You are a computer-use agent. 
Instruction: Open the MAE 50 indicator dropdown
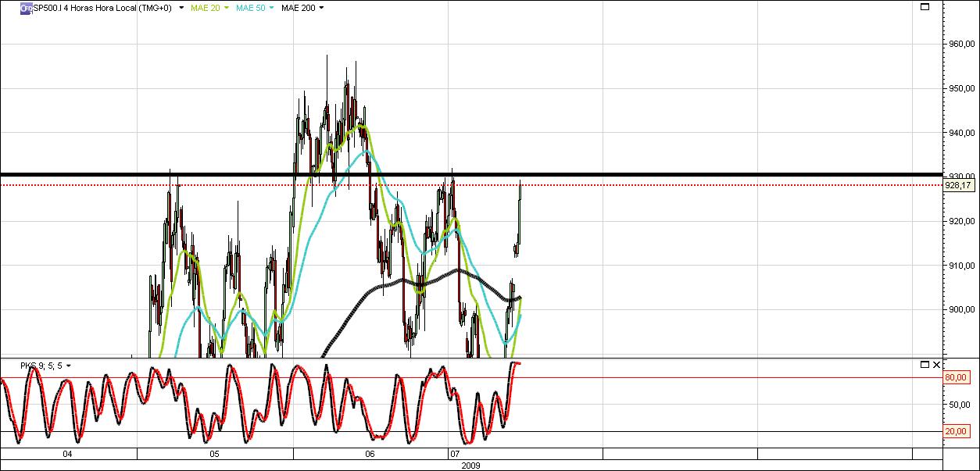271,8
